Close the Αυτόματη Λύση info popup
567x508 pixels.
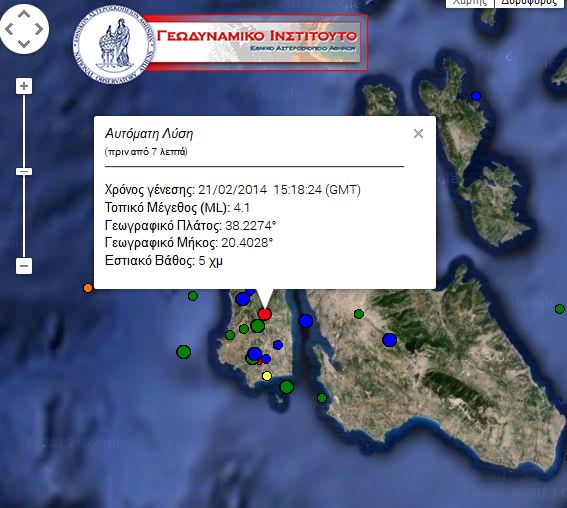coord(418,134)
